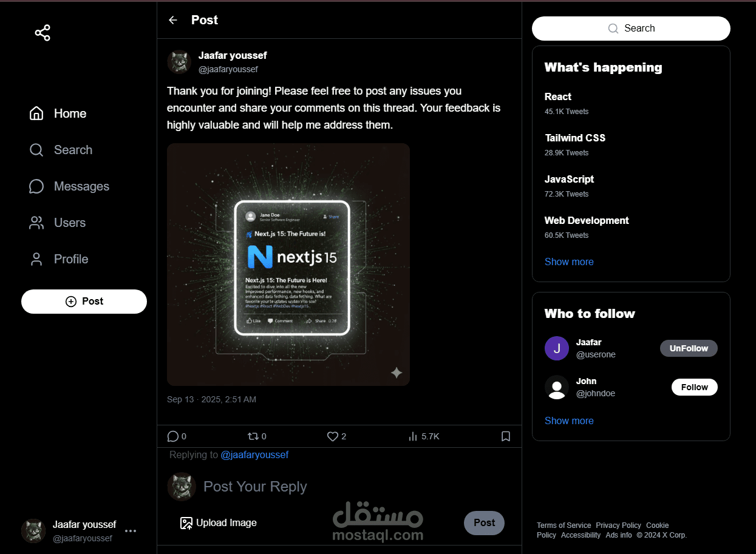Screen dimensions: 756x554
Task: Open the @jaafaryoussef reply mention link
Action: (254, 454)
